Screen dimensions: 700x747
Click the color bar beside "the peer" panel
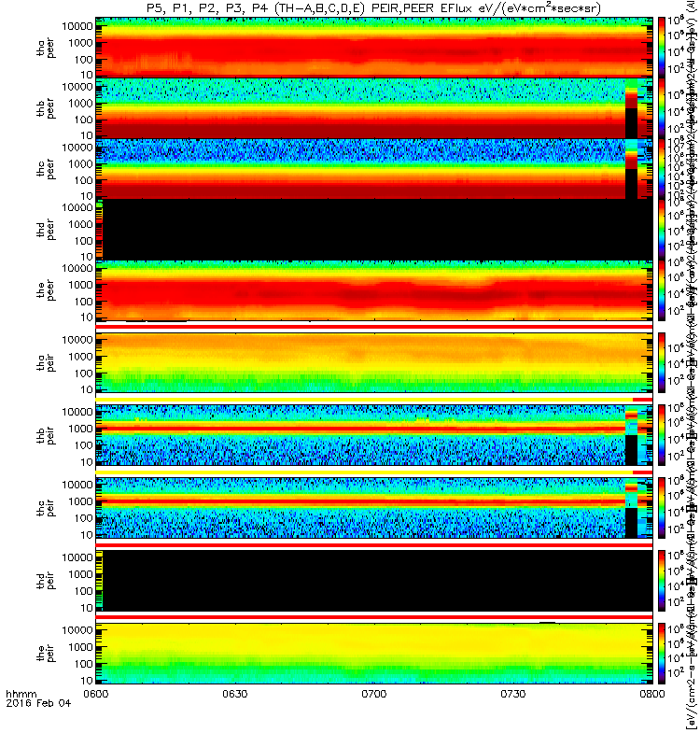tap(662, 290)
